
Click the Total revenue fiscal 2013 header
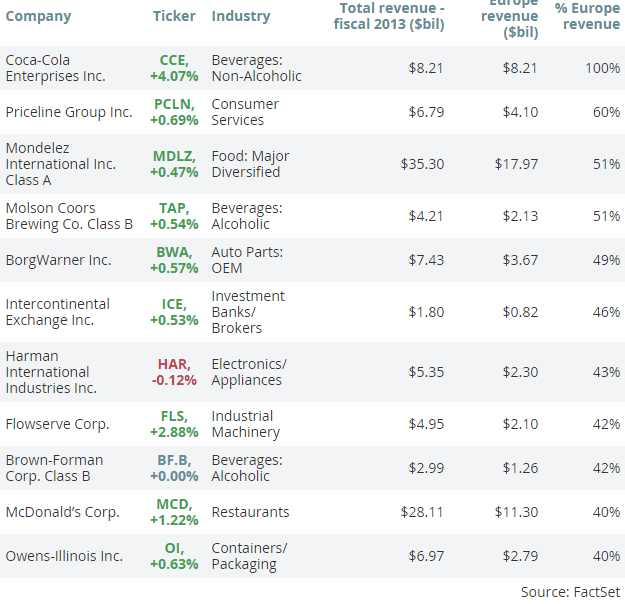pos(389,16)
